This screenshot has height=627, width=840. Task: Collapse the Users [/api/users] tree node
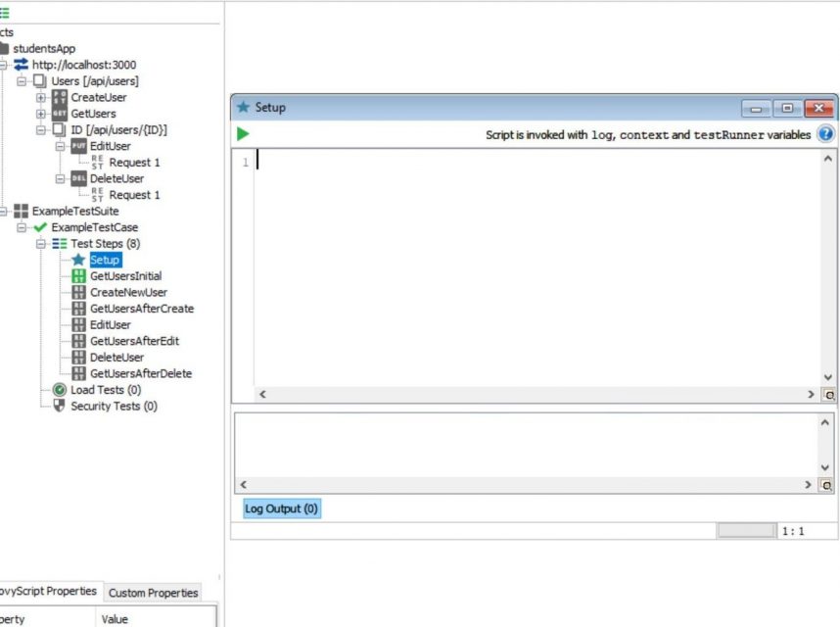click(23, 81)
